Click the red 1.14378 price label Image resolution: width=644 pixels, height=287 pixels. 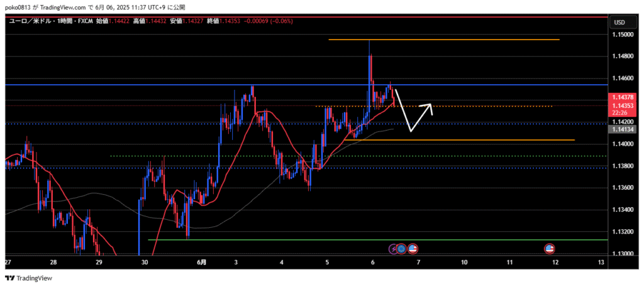click(621, 97)
